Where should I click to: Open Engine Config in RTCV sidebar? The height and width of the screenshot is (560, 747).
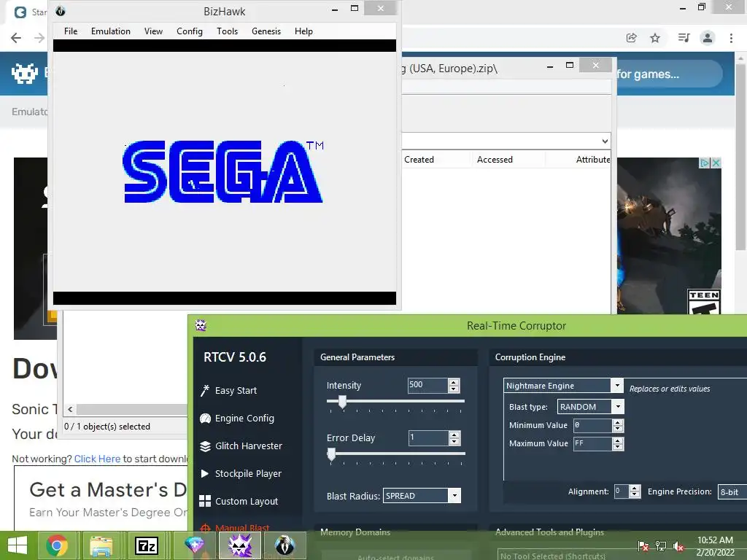[237, 418]
